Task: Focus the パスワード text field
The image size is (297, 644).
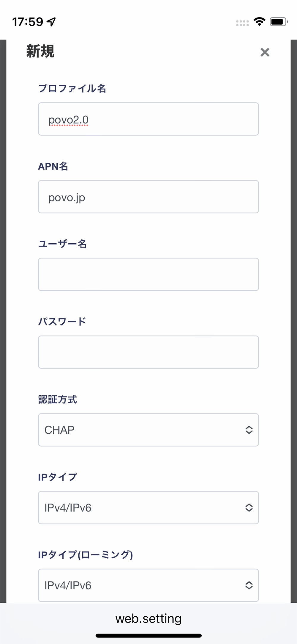Action: pyautogui.click(x=148, y=352)
